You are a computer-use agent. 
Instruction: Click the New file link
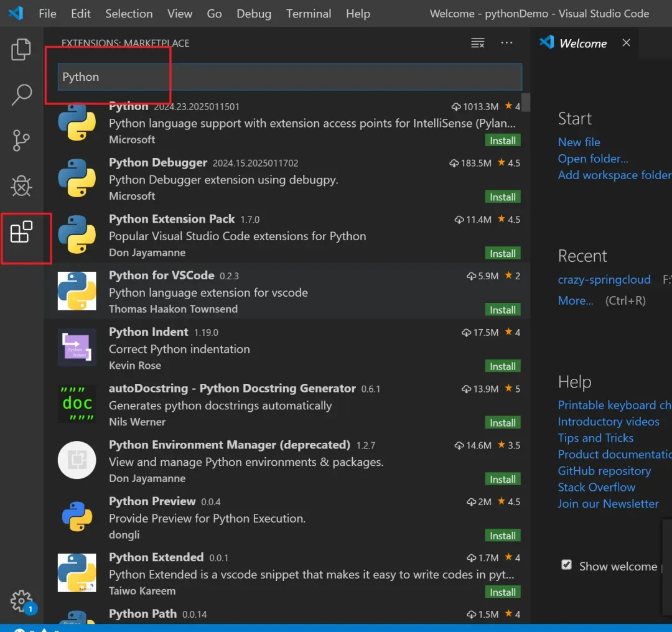coord(579,142)
